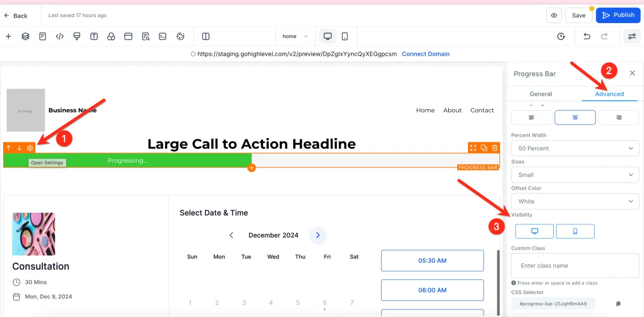The width and height of the screenshot is (644, 317).
Task: Select the Advanced tab
Action: [x=609, y=94]
